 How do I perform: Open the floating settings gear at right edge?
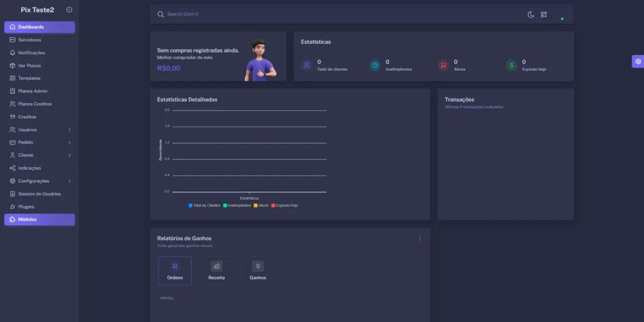tap(638, 61)
